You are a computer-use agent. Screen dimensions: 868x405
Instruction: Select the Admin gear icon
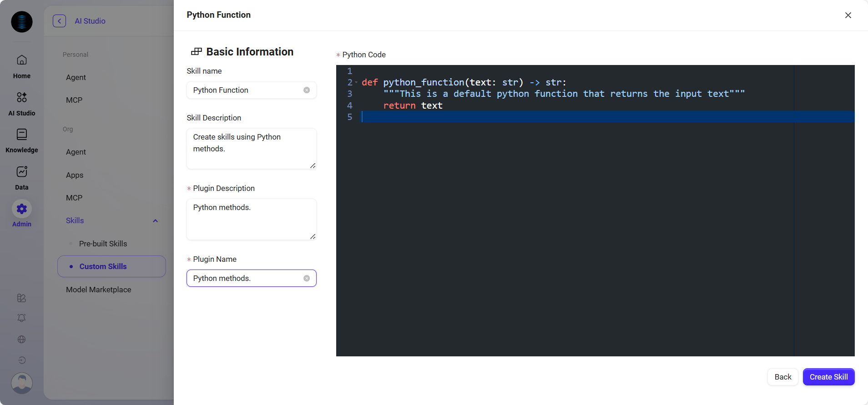[x=22, y=209]
